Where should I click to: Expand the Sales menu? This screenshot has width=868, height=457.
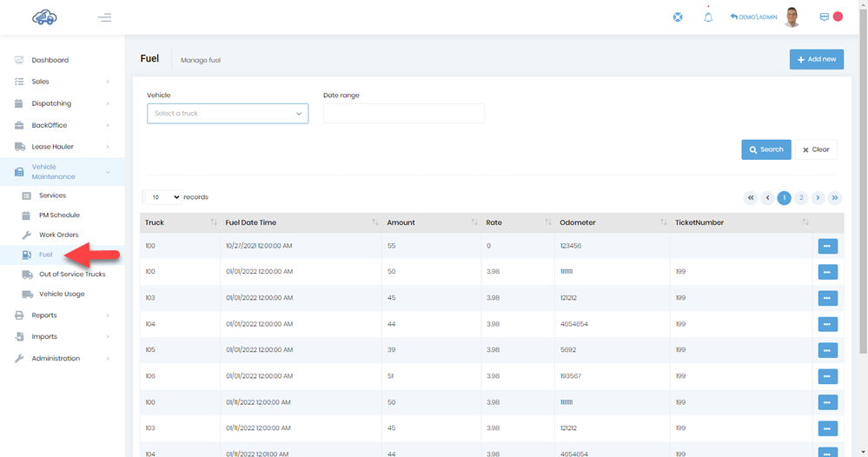click(62, 82)
